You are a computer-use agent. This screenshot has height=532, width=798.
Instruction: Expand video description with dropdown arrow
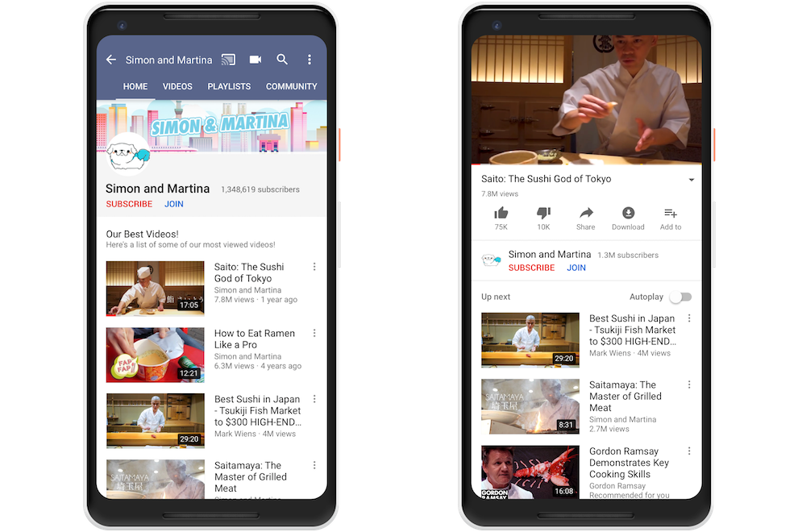tap(691, 180)
